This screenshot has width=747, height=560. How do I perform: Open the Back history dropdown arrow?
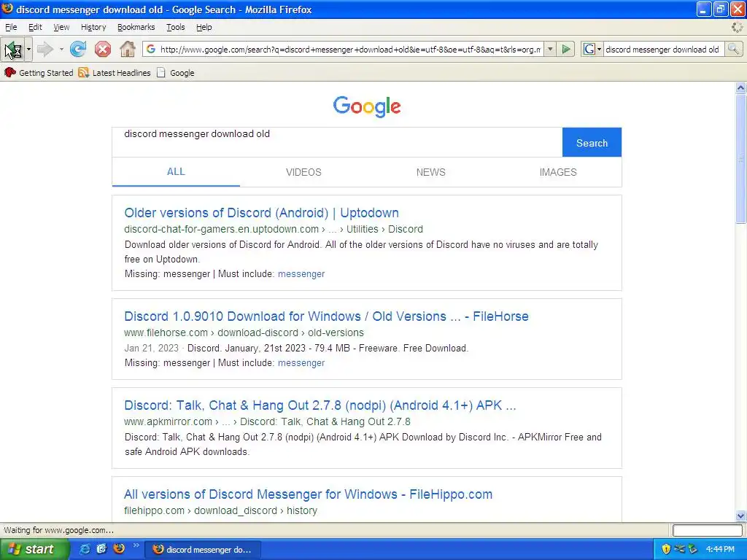(28, 49)
